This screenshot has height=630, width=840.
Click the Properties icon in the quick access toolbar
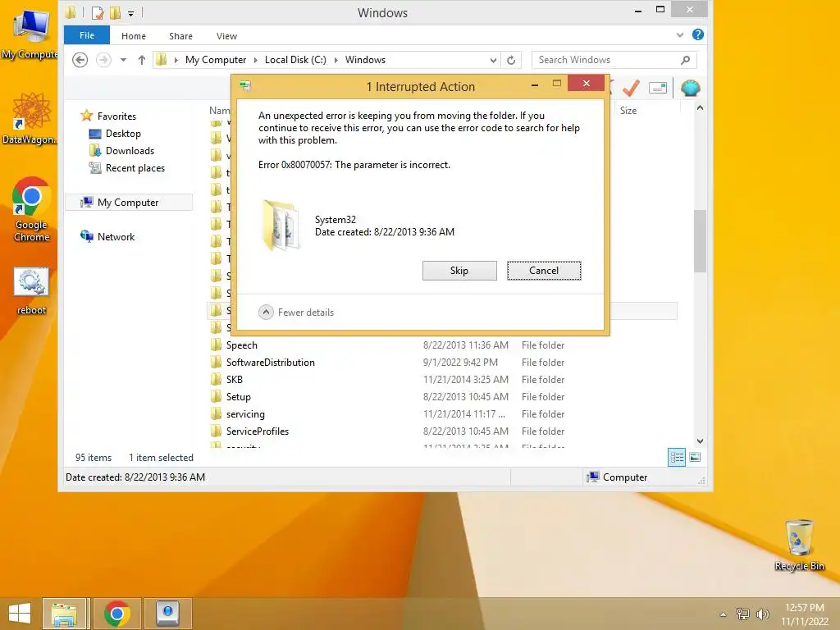tap(98, 13)
